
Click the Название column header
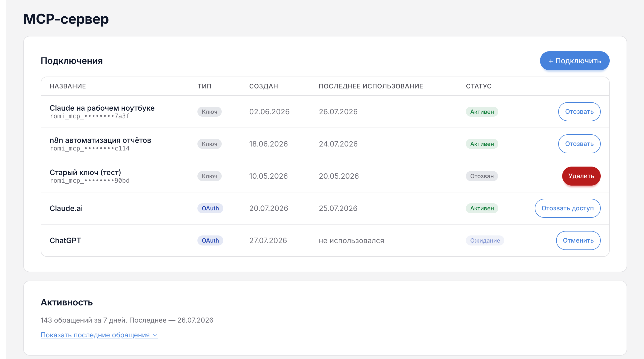click(68, 86)
